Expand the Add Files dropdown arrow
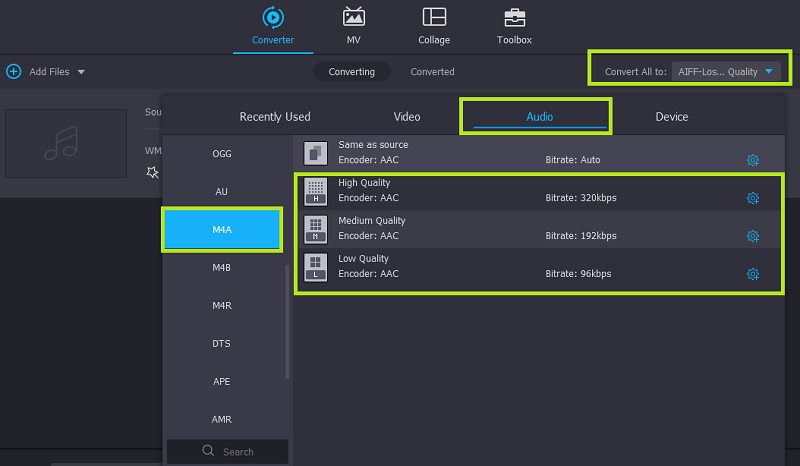Image resolution: width=800 pixels, height=466 pixels. click(81, 72)
